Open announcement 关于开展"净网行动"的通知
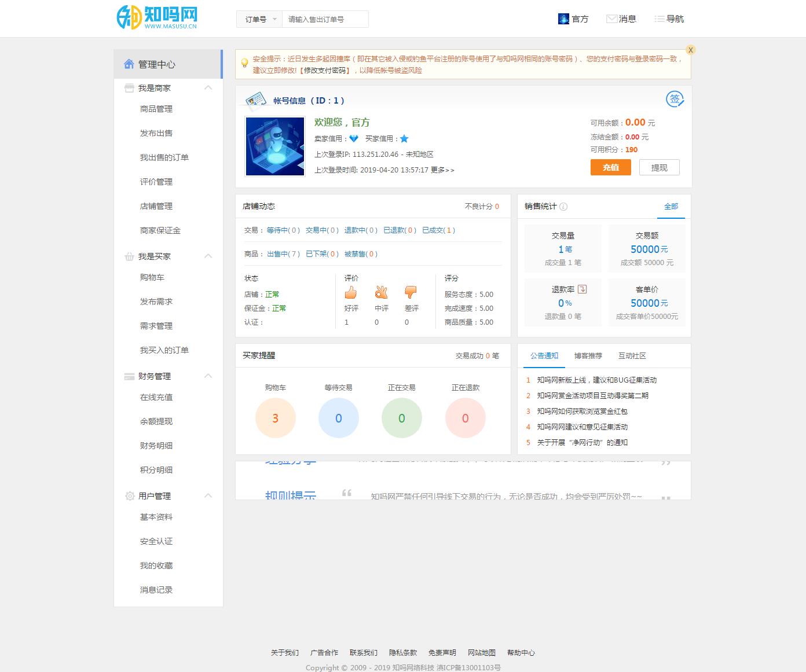 [582, 443]
